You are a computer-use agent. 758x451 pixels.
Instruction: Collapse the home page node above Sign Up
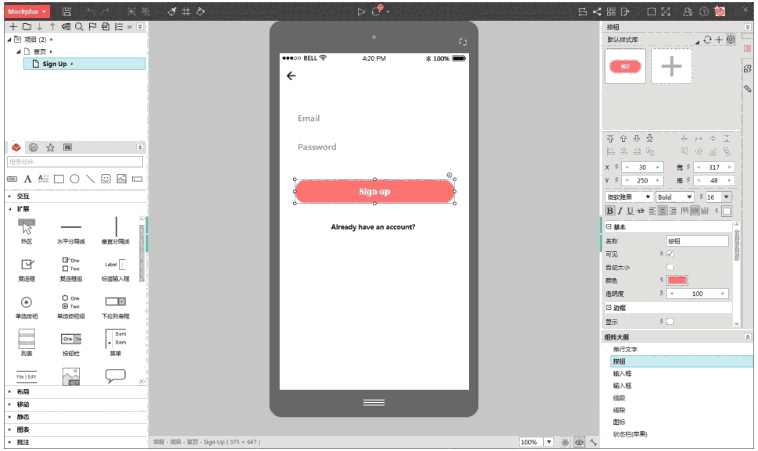(18, 51)
